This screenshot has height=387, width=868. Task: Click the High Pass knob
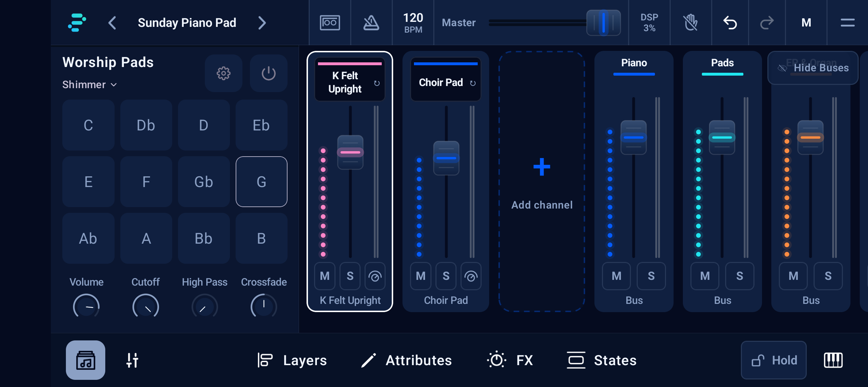[204, 306]
